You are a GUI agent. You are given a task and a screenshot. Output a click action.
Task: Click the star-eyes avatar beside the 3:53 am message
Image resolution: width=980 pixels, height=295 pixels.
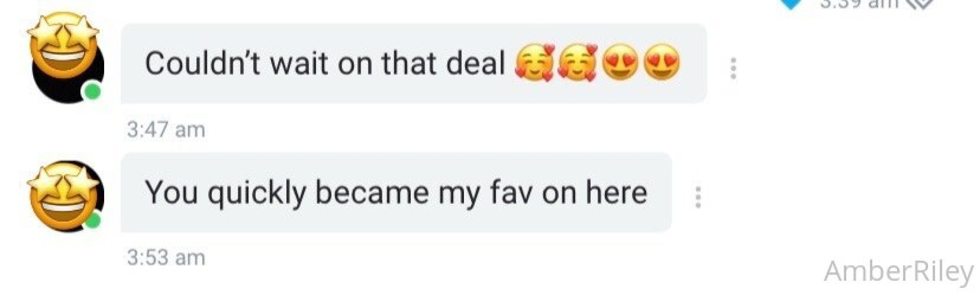tap(65, 196)
